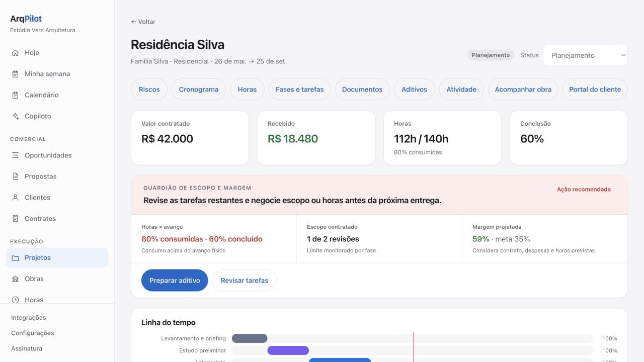Click the Projetos folder icon
644x362 pixels.
click(15, 258)
